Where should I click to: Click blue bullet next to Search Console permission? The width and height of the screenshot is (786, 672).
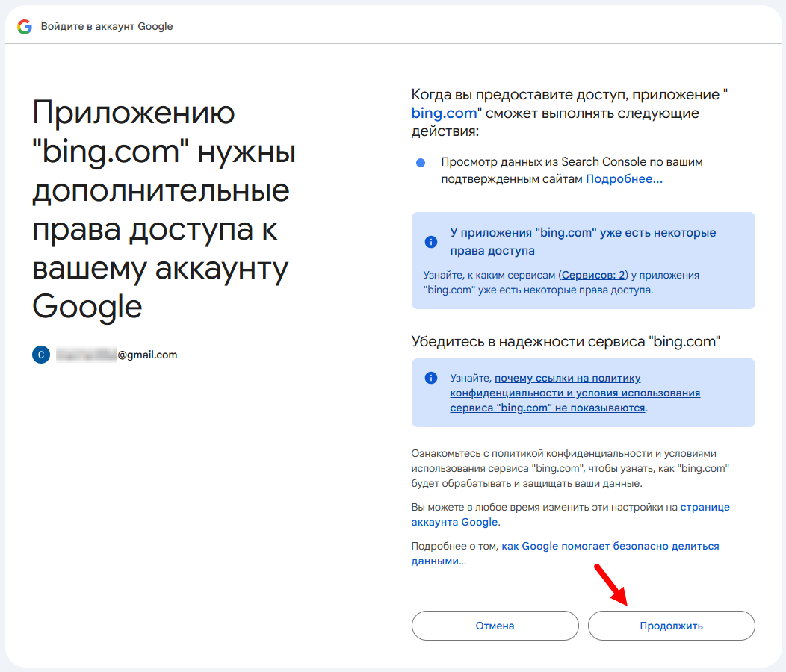(421, 163)
